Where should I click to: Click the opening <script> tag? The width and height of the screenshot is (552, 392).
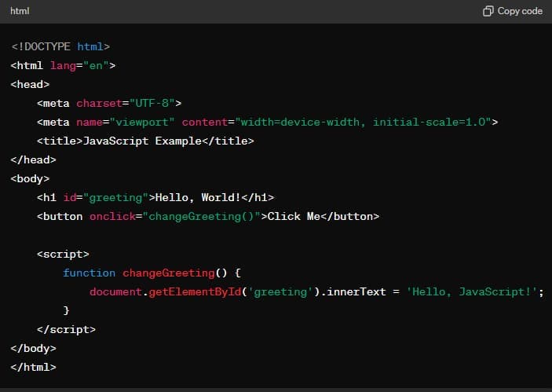[63, 254]
